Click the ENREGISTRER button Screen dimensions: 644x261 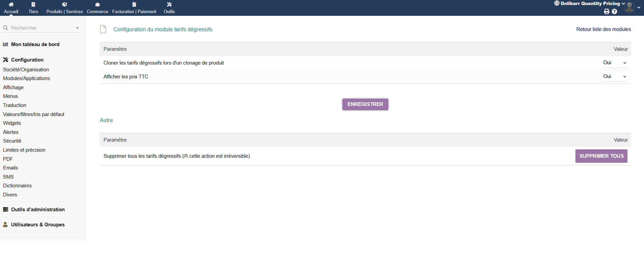click(x=365, y=104)
